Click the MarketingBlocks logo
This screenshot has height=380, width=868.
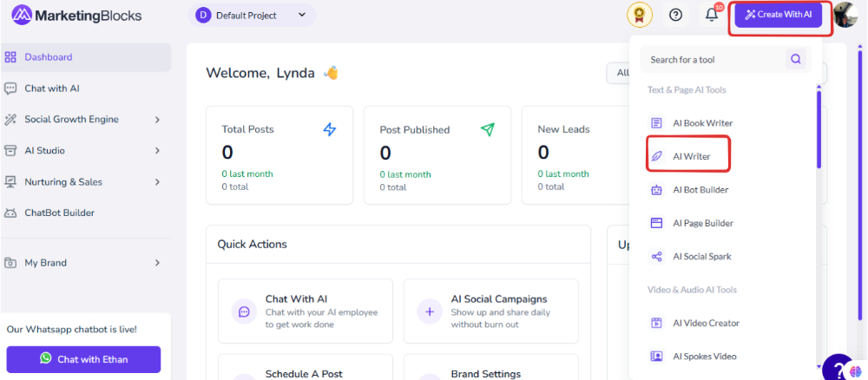pos(77,16)
